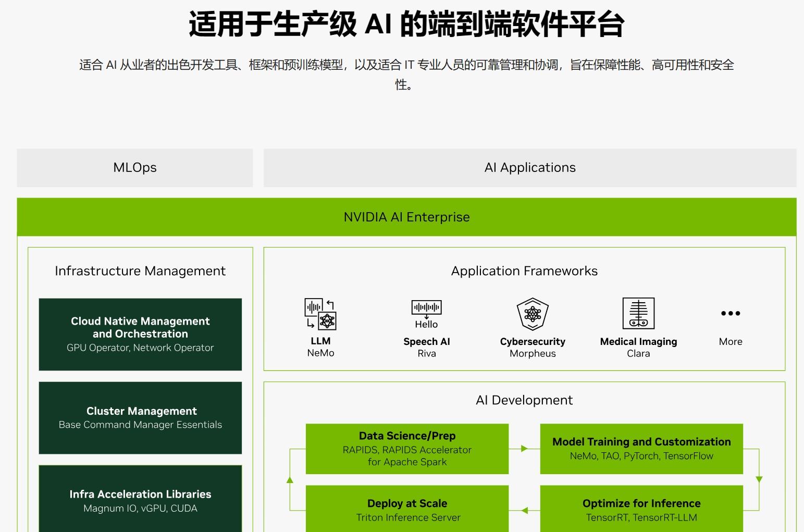This screenshot has height=532, width=804.
Task: Click the 'Cybersecurity' label text
Action: 533,342
